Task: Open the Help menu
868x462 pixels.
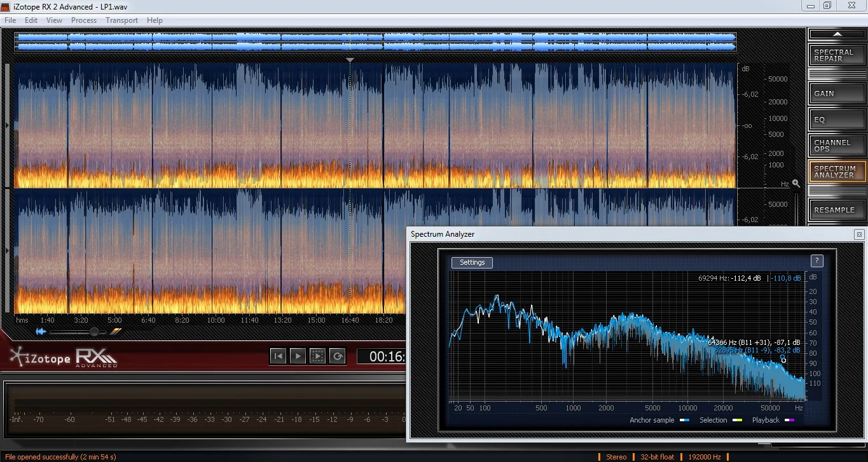Action: (155, 20)
